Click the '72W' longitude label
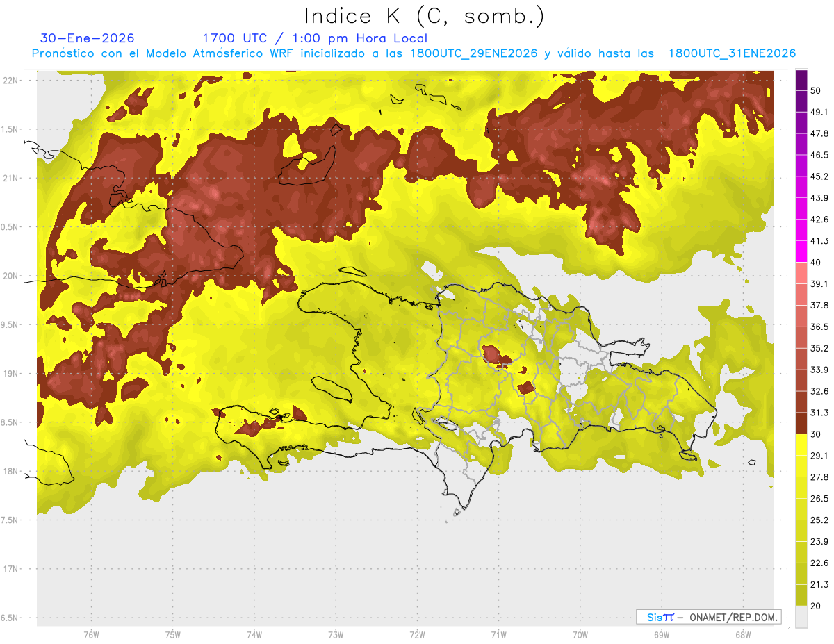This screenshot has height=644, width=834. point(417,635)
